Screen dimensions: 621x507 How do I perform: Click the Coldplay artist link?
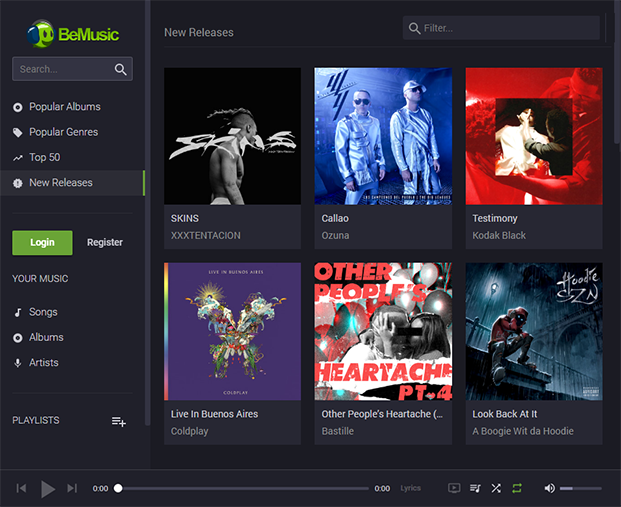(189, 431)
